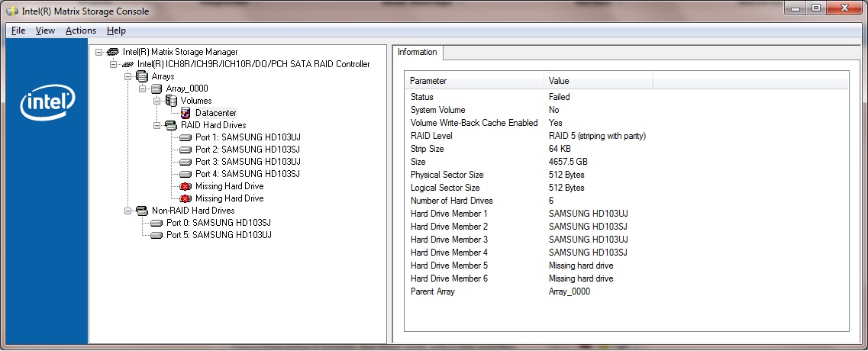Open the View menu
The image size is (868, 351).
(x=45, y=31)
